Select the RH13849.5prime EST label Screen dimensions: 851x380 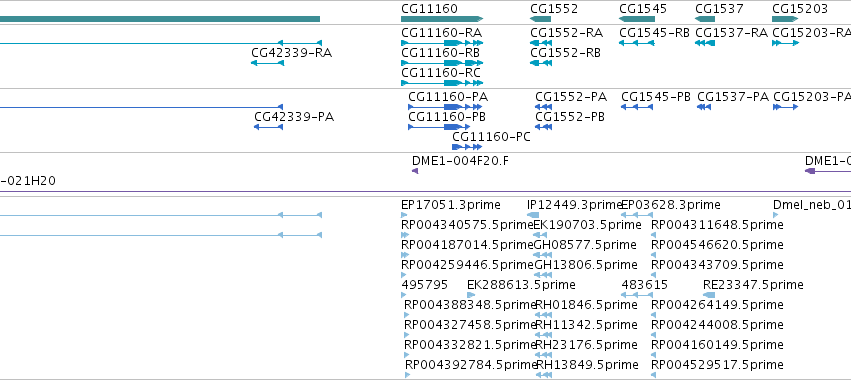(x=586, y=365)
